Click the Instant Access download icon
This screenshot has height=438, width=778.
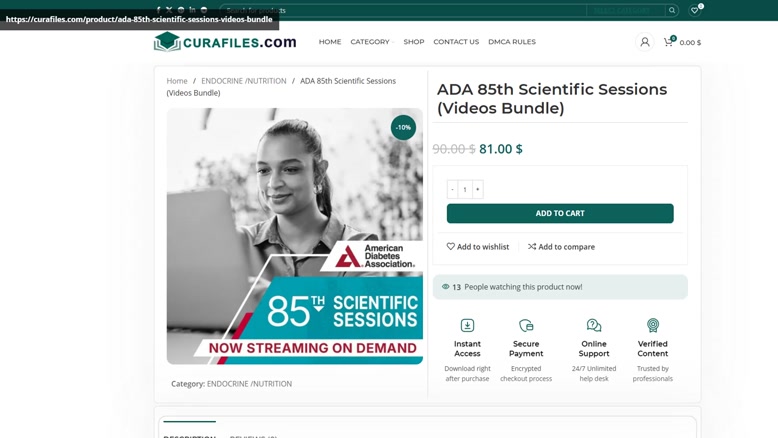click(x=467, y=325)
